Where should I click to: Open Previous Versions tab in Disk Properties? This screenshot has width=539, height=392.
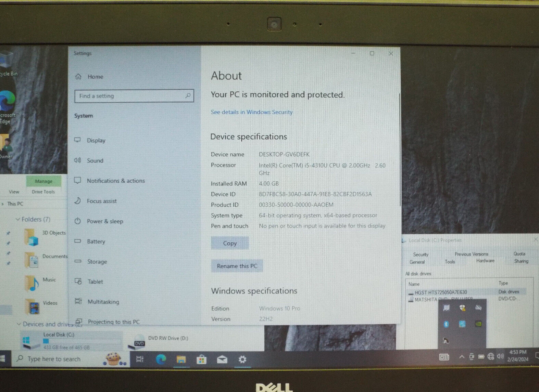(472, 254)
